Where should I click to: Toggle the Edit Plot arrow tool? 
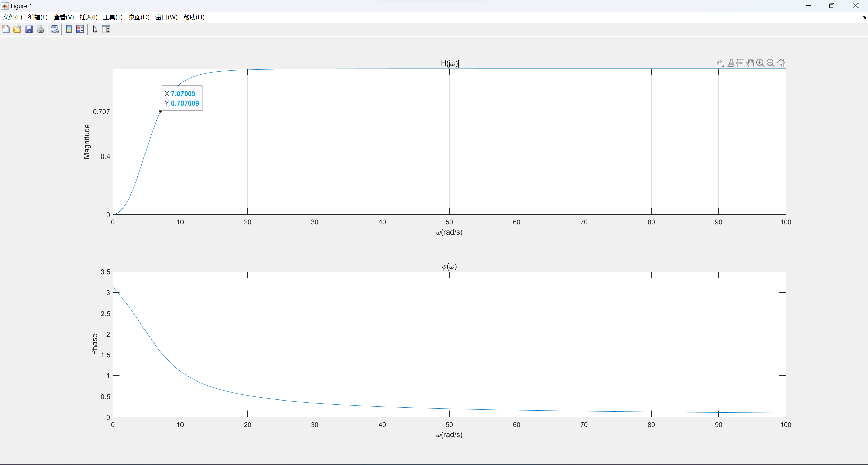tap(95, 30)
